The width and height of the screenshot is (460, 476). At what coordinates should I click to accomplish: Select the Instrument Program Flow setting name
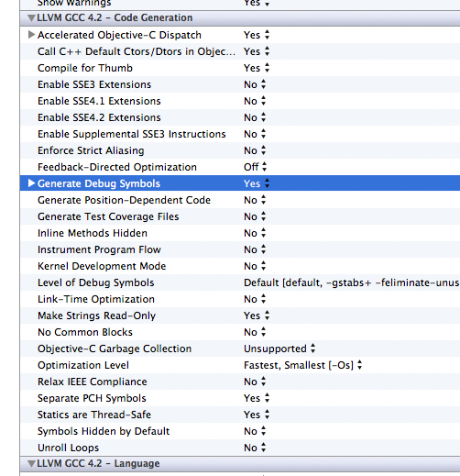coord(99,249)
